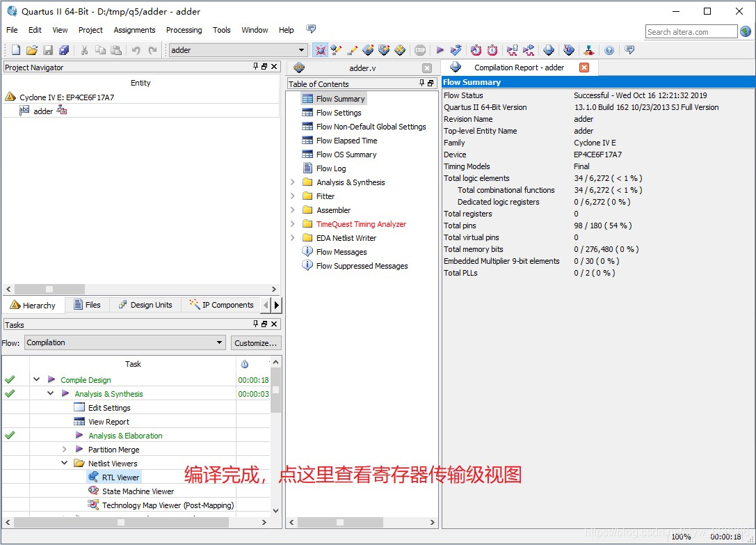Open the Assignments menu
756x545 pixels.
click(134, 30)
